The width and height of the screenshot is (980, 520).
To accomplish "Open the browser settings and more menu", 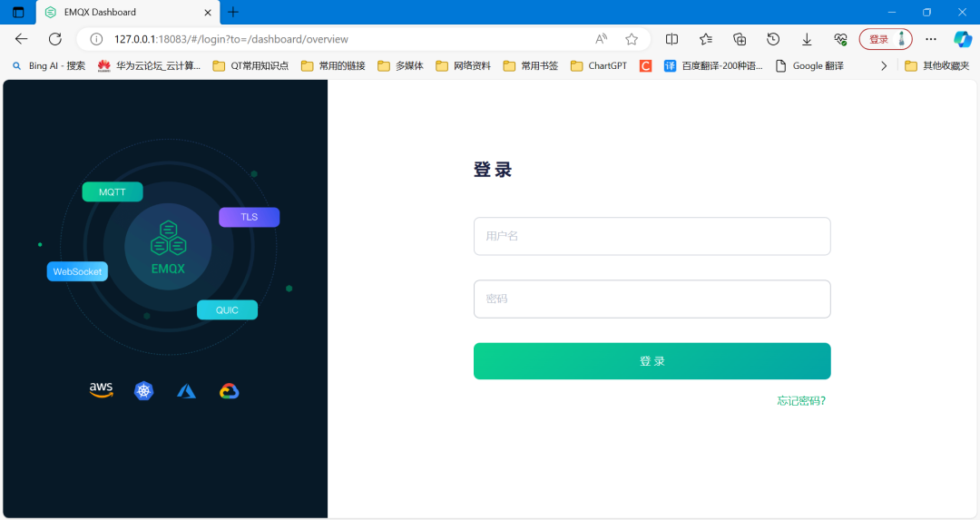I will (x=930, y=39).
